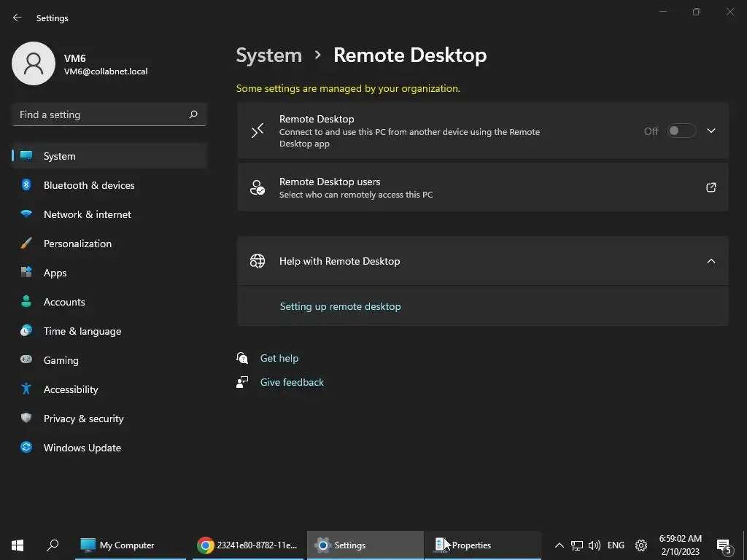
Task: Open taskbar search magnifier
Action: tap(53, 545)
